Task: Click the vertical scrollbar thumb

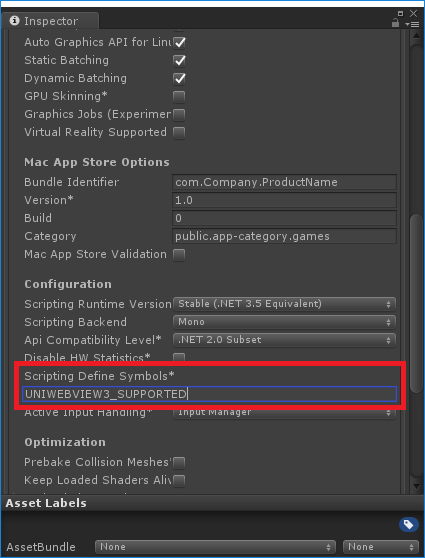Action: (x=416, y=304)
